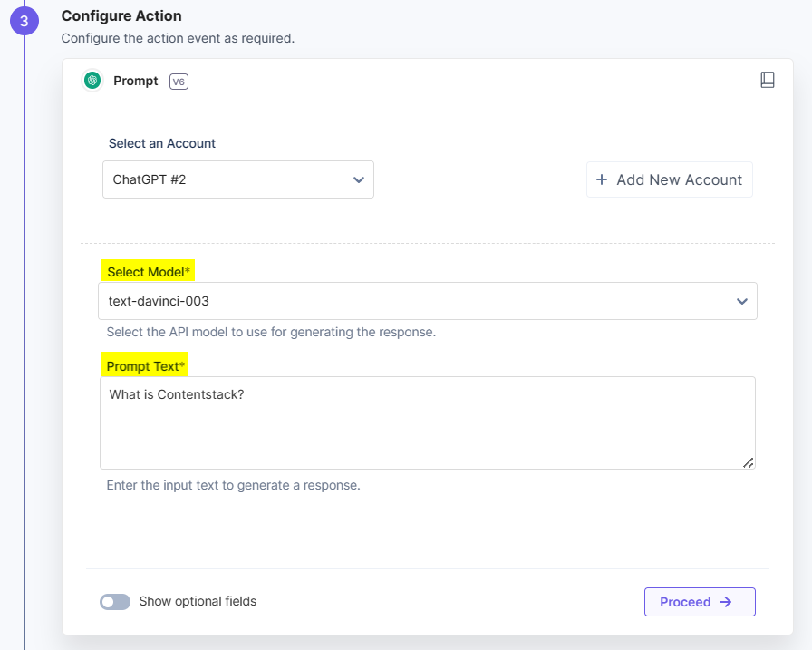Image resolution: width=812 pixels, height=650 pixels.
Task: Click the Prompt action title
Action: point(136,81)
